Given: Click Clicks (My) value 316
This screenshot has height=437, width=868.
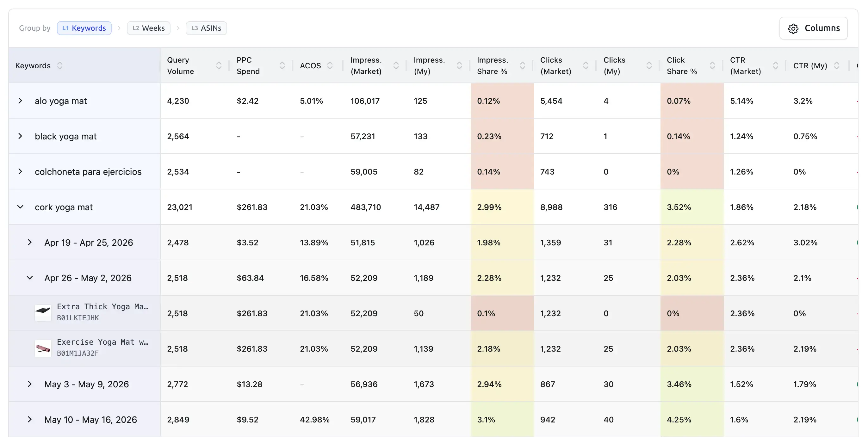Looking at the screenshot, I should [x=610, y=207].
